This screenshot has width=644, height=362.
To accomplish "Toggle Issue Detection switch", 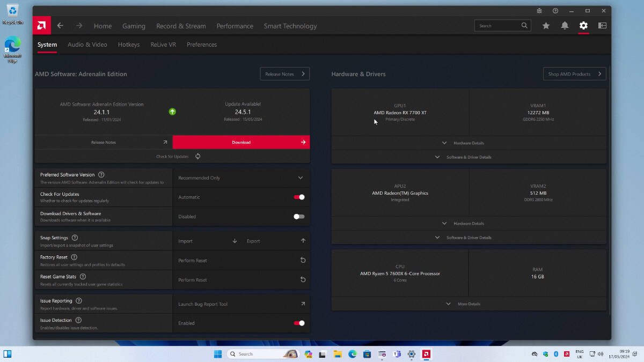I will [299, 323].
